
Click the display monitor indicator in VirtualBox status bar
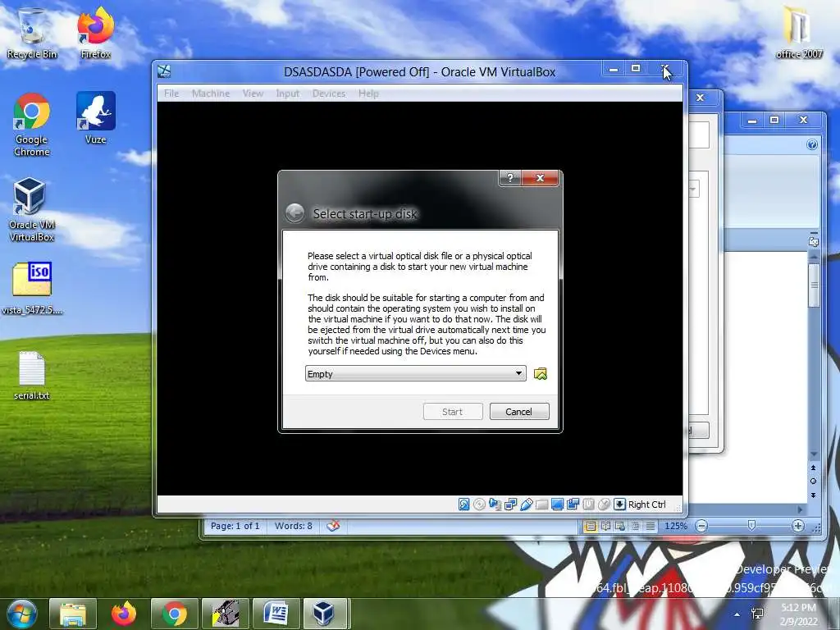click(557, 504)
